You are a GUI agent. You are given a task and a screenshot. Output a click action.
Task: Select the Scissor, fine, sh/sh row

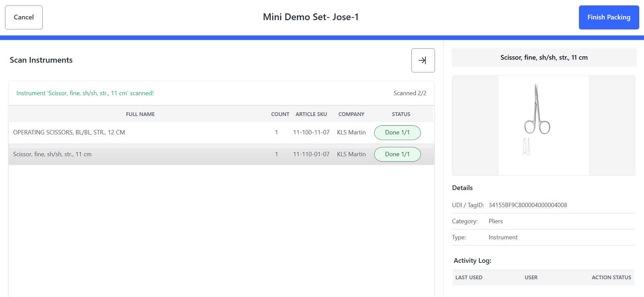coord(221,154)
